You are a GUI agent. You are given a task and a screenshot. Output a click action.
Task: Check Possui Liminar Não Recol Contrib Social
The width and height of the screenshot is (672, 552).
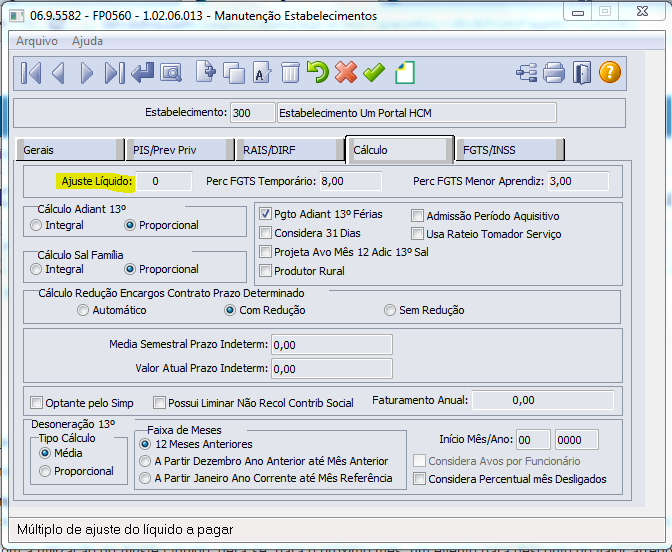tap(159, 403)
